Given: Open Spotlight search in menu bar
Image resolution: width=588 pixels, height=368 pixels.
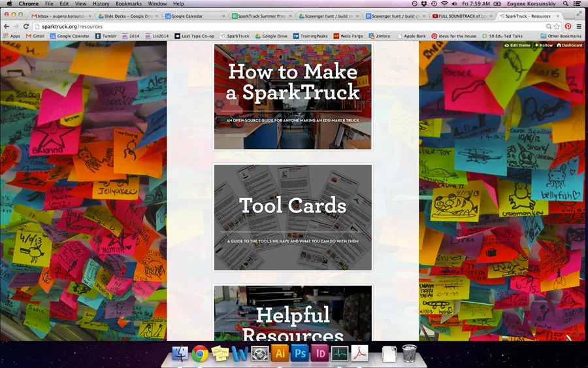Looking at the screenshot, I should point(566,4).
